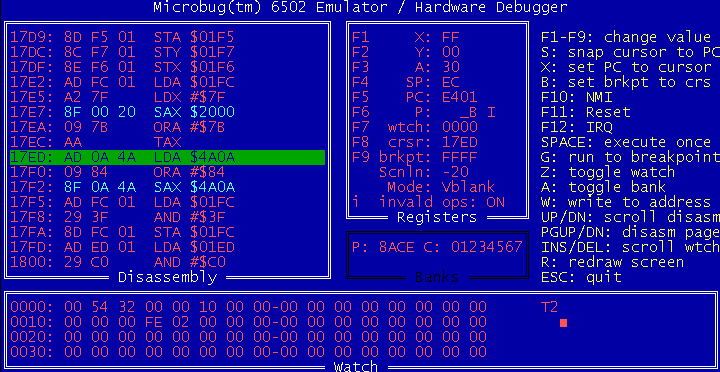Click the X register value FF
The width and height of the screenshot is (720, 372).
(x=451, y=37)
